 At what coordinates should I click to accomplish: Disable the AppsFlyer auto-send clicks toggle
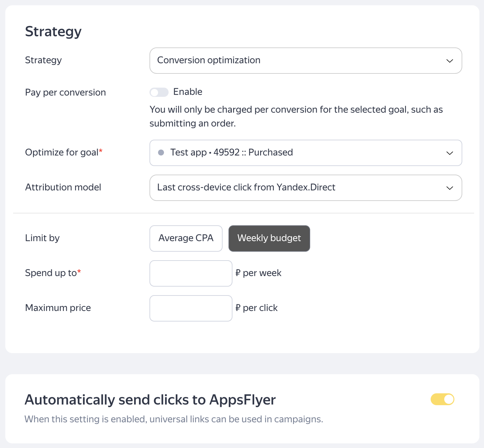point(443,399)
